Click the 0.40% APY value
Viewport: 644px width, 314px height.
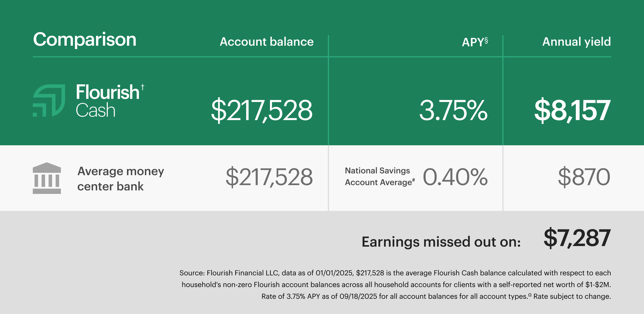click(x=455, y=177)
